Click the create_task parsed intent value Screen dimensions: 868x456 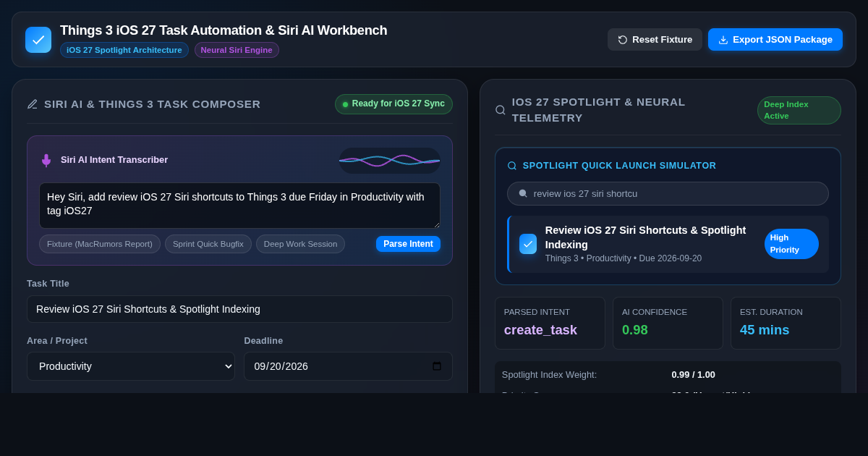[540, 330]
